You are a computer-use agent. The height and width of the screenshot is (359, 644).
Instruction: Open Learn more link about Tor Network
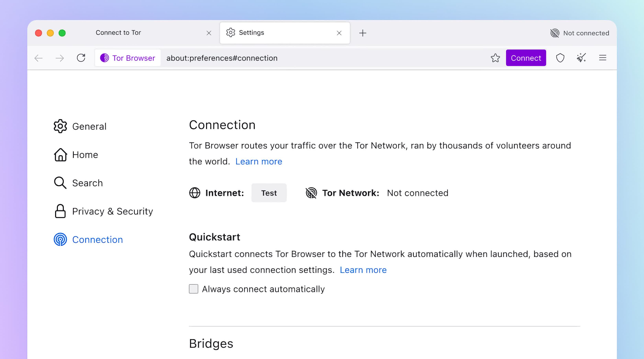259,162
